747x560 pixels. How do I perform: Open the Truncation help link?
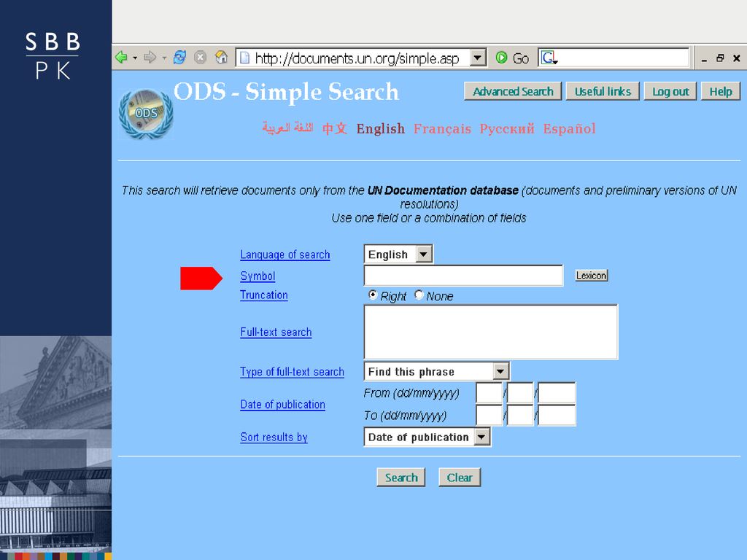pos(264,295)
